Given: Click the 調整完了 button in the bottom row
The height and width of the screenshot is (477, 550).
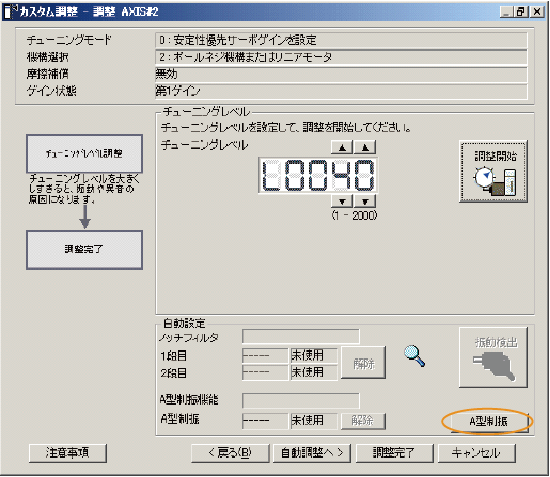Looking at the screenshot, I should 394,453.
